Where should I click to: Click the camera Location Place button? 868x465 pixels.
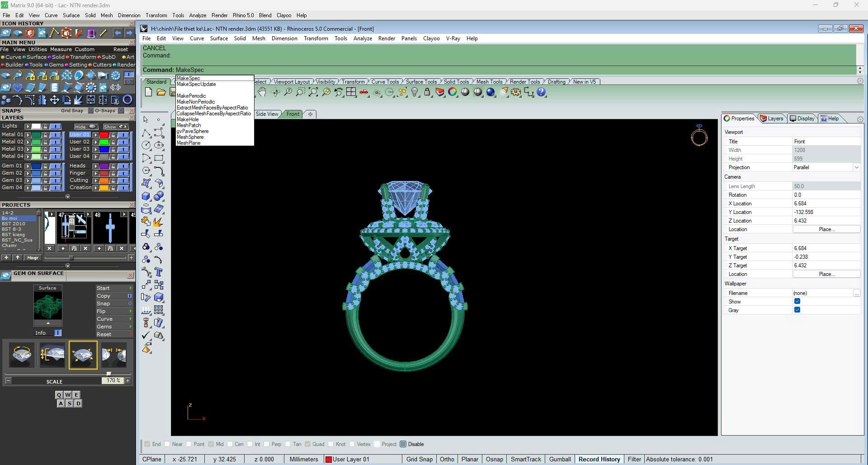tap(826, 229)
